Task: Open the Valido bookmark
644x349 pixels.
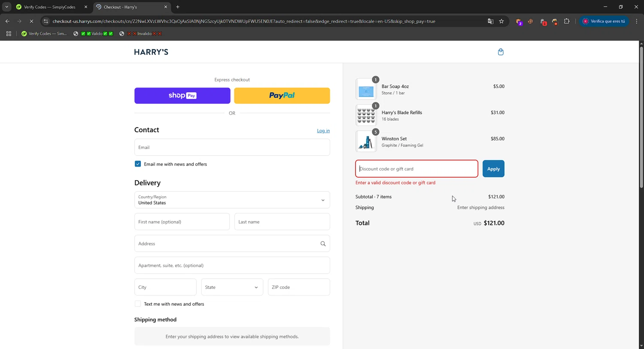Action: [93, 33]
